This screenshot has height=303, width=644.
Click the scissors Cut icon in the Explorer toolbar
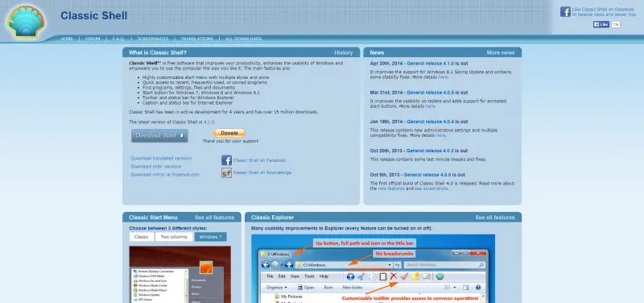[x=361, y=276]
